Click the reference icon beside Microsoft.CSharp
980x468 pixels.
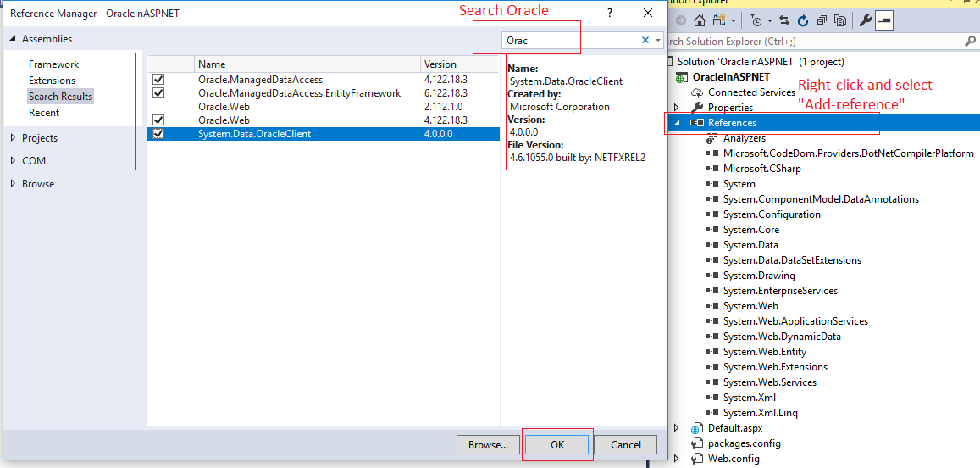(x=711, y=169)
